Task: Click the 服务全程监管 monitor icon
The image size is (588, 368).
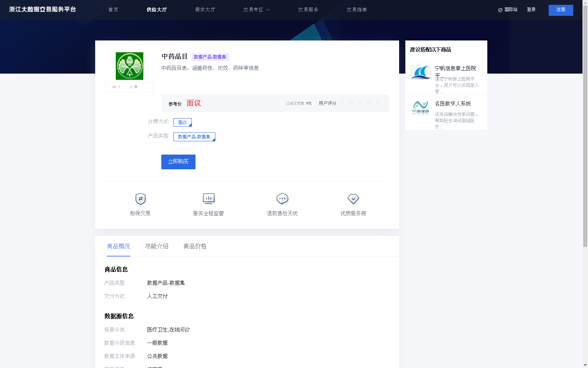Action: (209, 199)
